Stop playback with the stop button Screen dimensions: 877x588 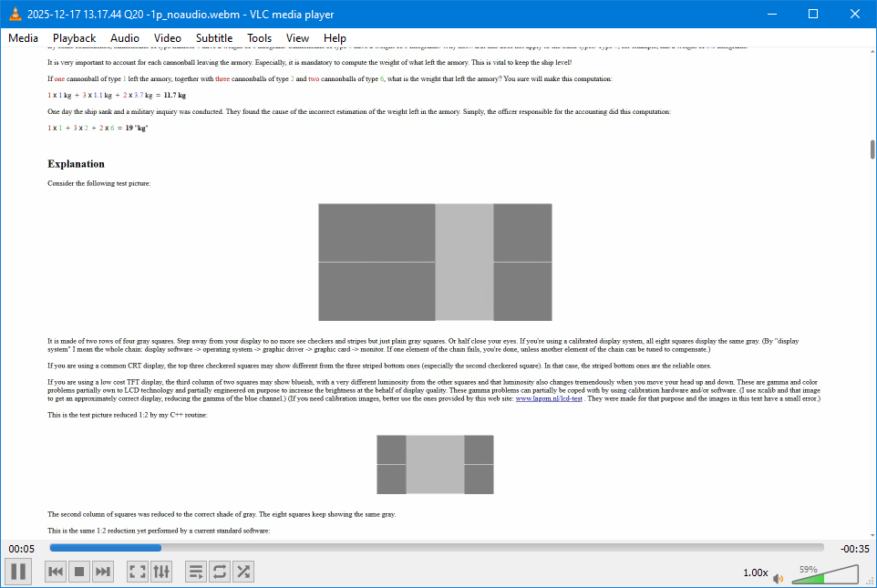[x=79, y=572]
